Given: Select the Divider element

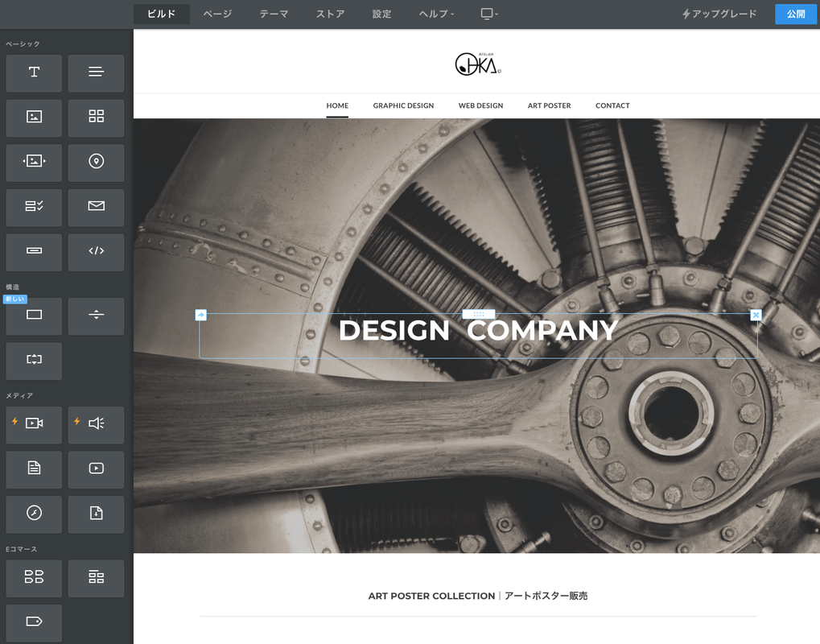Looking at the screenshot, I should point(97,316).
